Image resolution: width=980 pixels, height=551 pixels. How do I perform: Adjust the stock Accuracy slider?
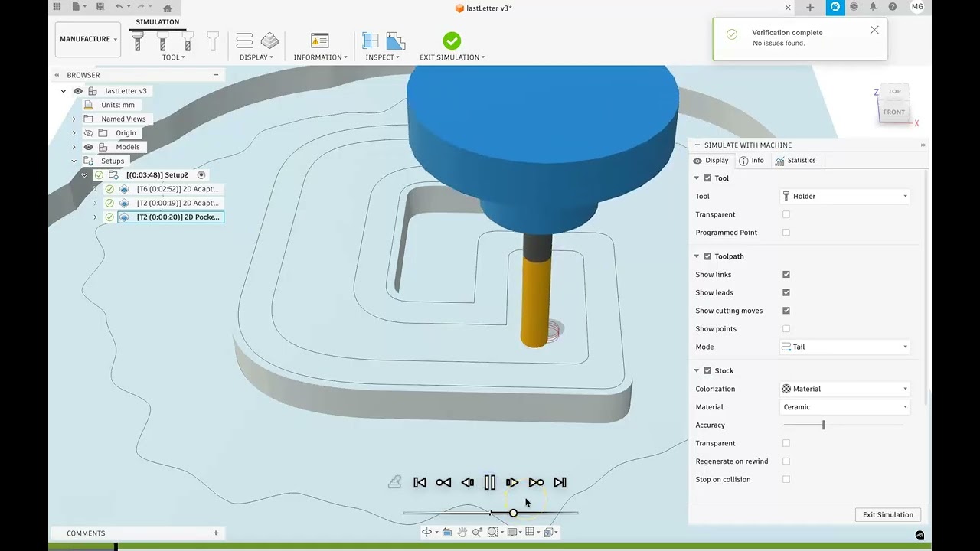[x=824, y=425]
